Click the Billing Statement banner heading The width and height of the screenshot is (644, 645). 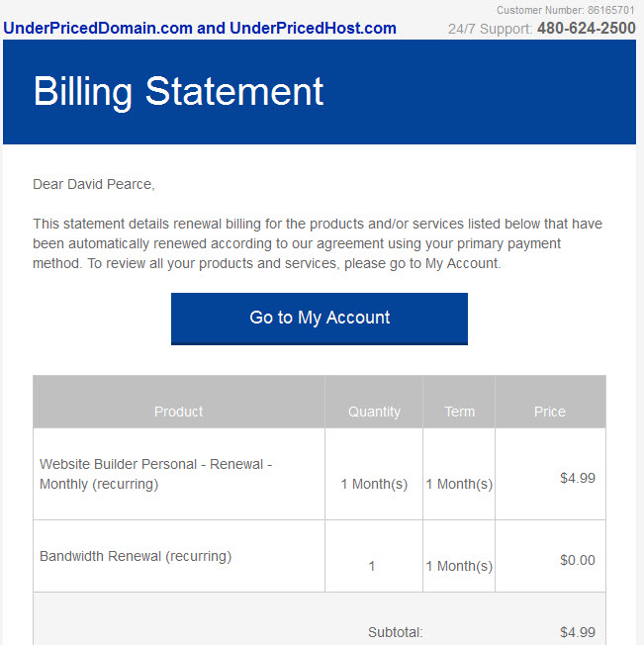coord(178,91)
